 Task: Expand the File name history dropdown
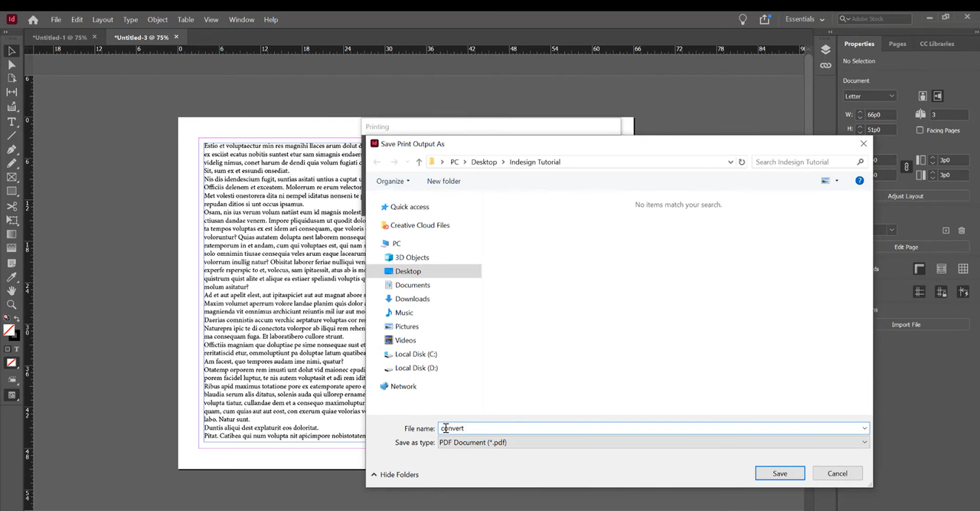pyautogui.click(x=864, y=428)
